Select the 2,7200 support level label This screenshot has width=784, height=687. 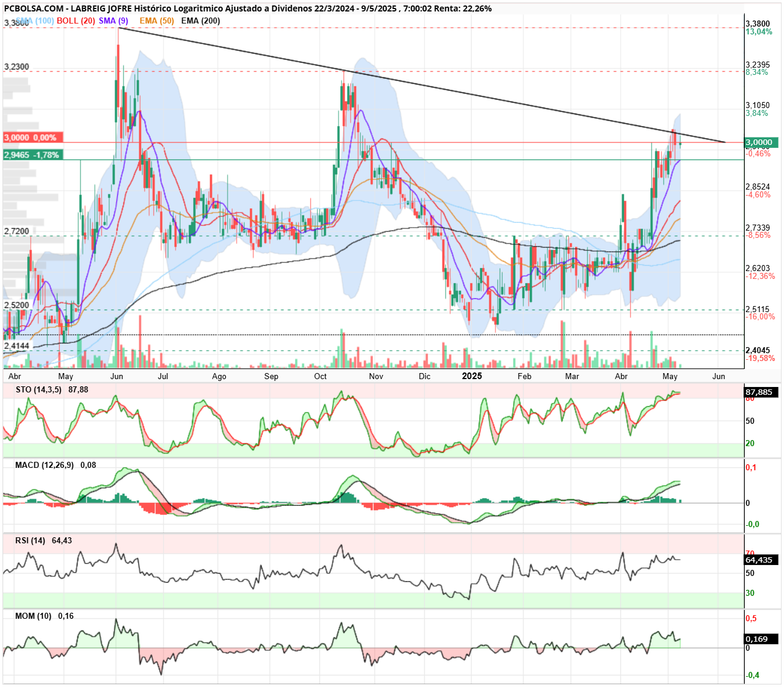tap(17, 231)
